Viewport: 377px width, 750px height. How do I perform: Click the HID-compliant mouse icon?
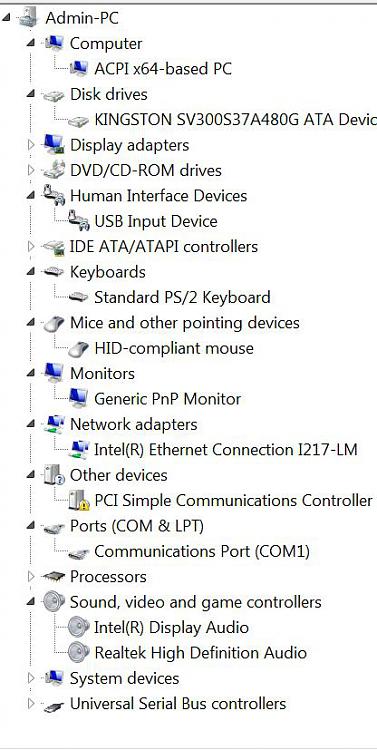pos(78,348)
